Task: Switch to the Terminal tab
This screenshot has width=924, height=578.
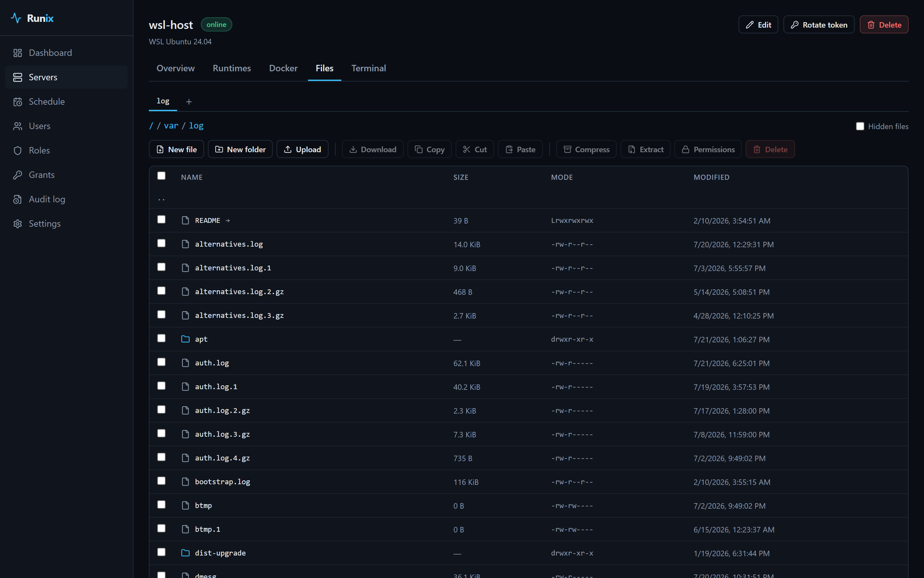Action: pyautogui.click(x=368, y=68)
